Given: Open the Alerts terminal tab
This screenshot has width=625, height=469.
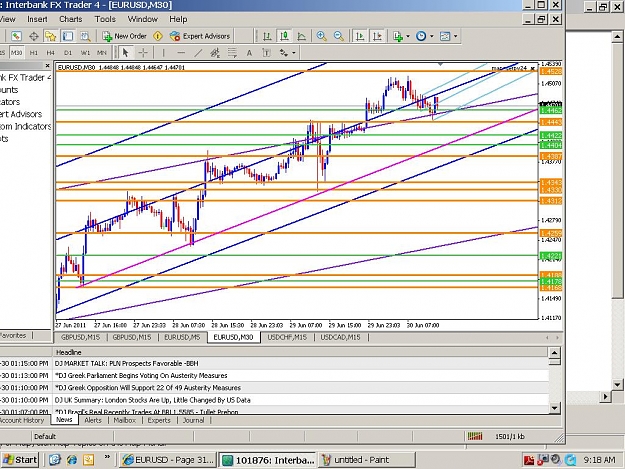Looking at the screenshot, I should click(93, 420).
